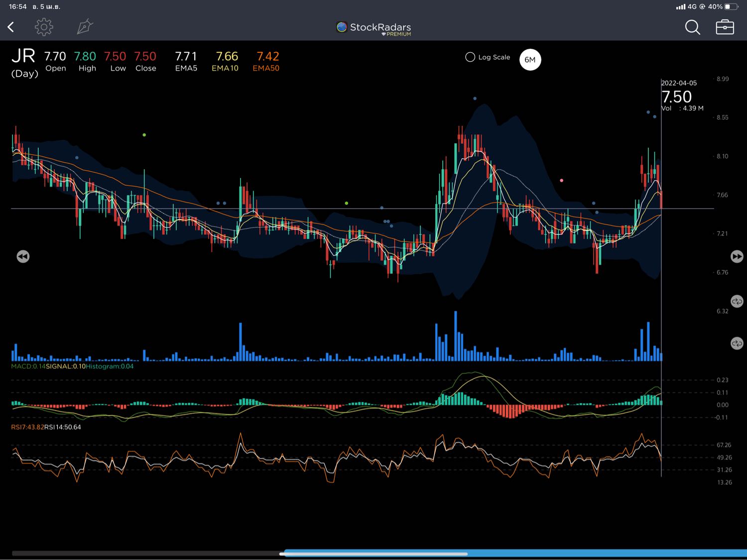Tap the MACD indicator label
Image resolution: width=747 pixels, height=560 pixels.
pos(28,366)
